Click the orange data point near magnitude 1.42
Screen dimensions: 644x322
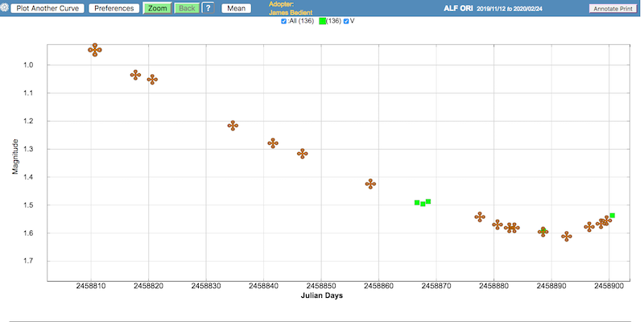pyautogui.click(x=370, y=184)
